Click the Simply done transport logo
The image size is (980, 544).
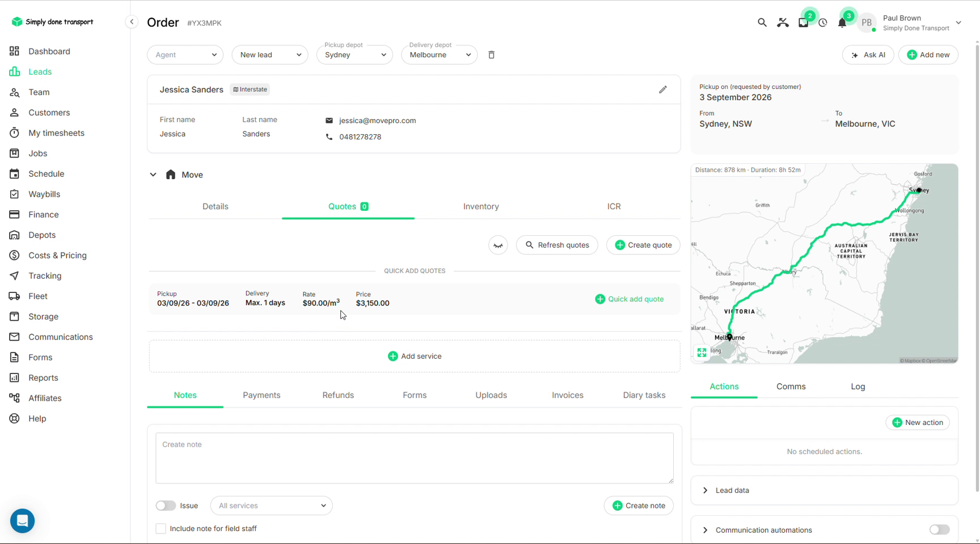coord(52,22)
